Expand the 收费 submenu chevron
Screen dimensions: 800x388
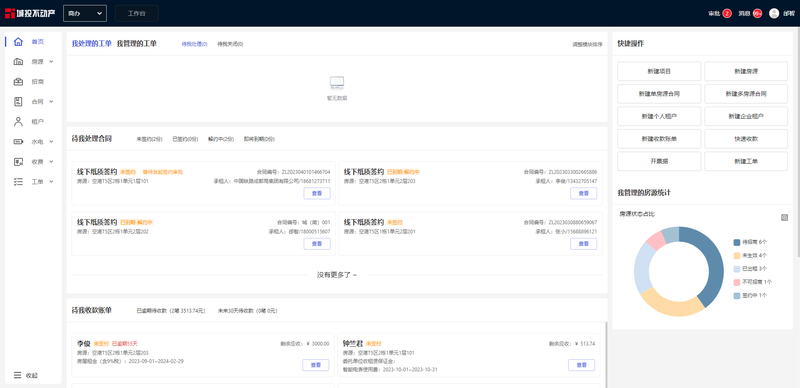click(x=52, y=162)
